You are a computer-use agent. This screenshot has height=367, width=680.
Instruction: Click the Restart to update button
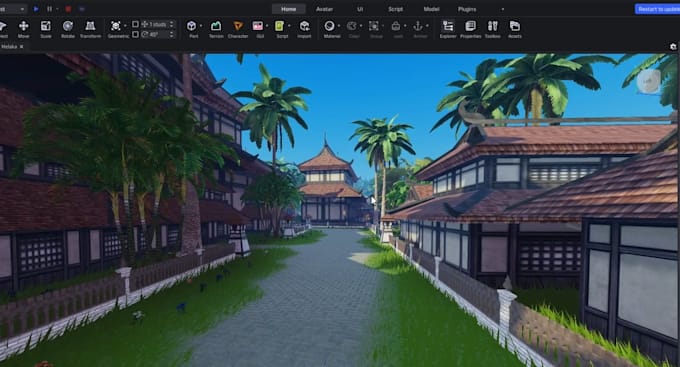[x=657, y=9]
